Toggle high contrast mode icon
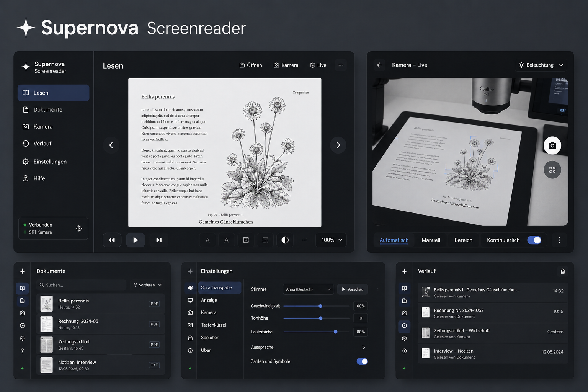 [x=285, y=240]
